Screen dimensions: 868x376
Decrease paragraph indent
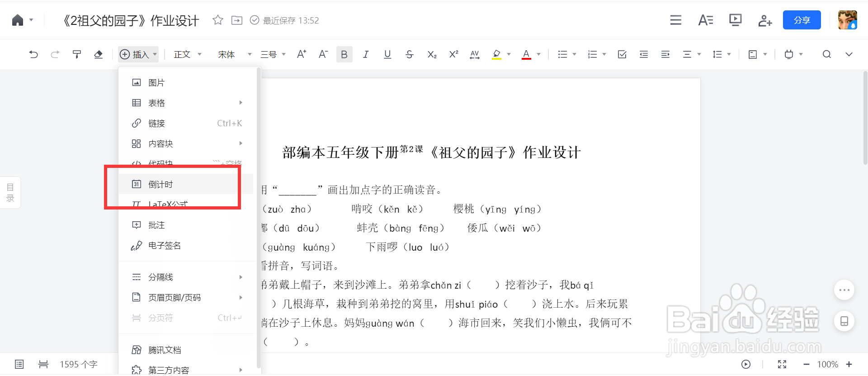[x=644, y=54]
